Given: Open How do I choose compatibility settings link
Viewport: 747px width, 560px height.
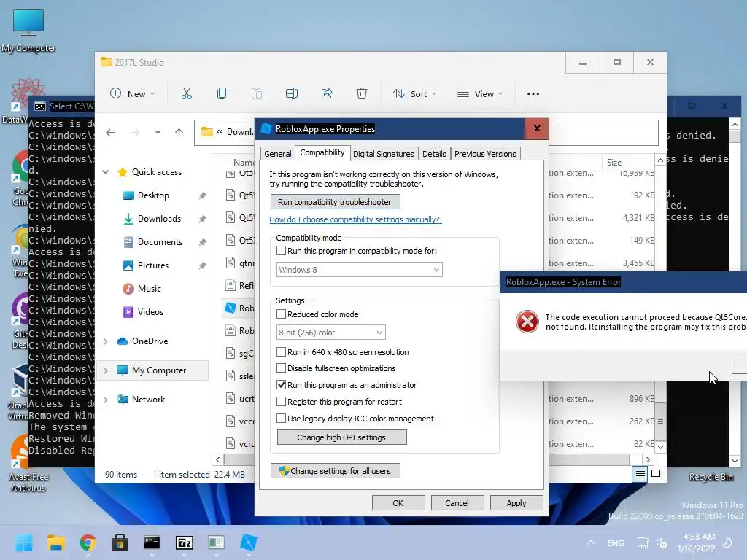Looking at the screenshot, I should click(x=355, y=219).
